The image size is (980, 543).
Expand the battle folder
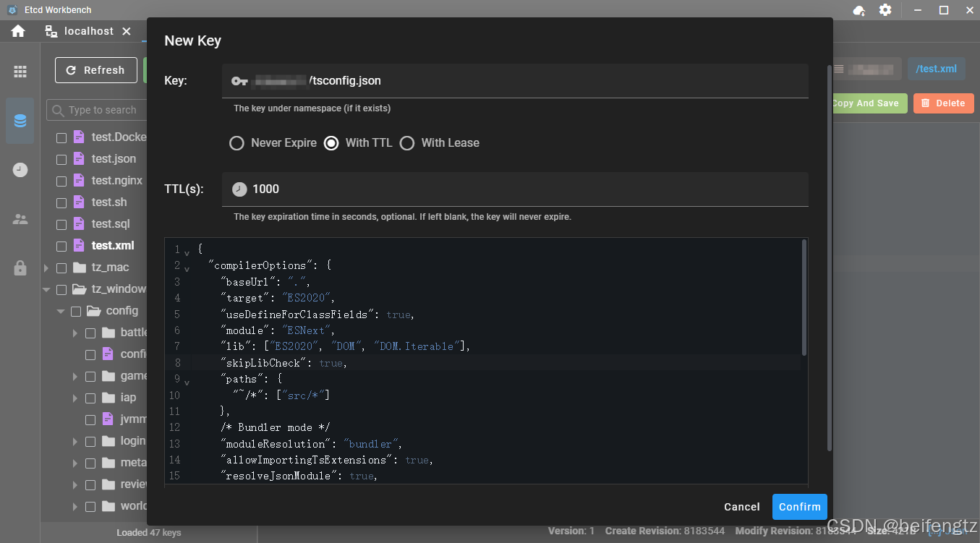75,333
